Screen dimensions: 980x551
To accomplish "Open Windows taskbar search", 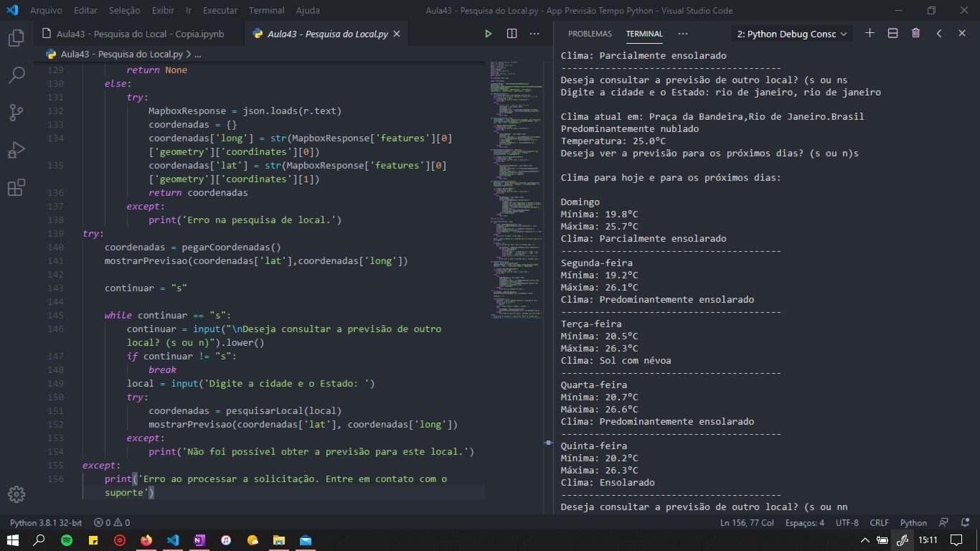I will (39, 540).
